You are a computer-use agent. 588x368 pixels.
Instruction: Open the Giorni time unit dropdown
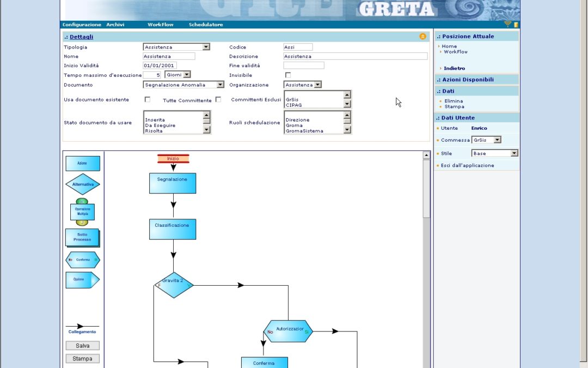point(177,75)
